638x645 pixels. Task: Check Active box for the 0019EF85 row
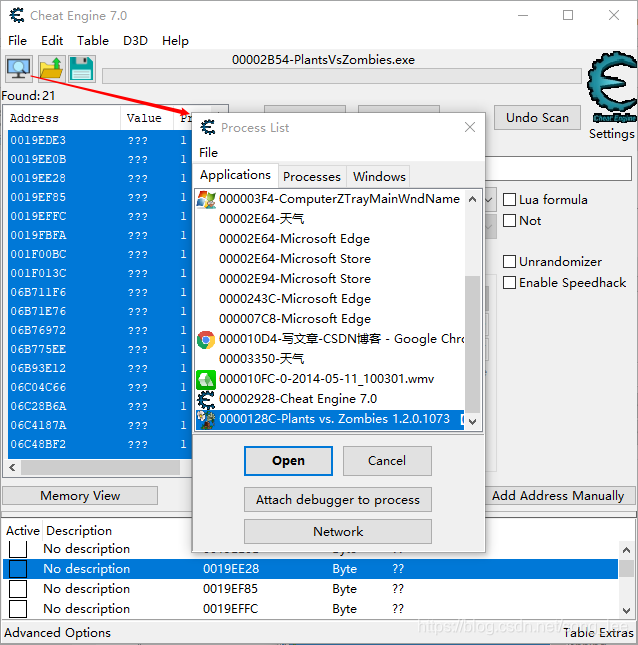click(18, 589)
